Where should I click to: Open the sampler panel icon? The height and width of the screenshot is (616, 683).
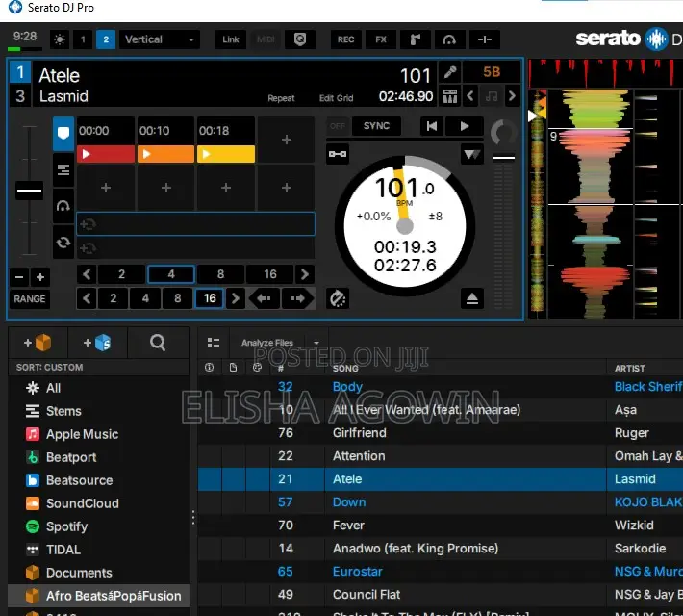coord(416,39)
